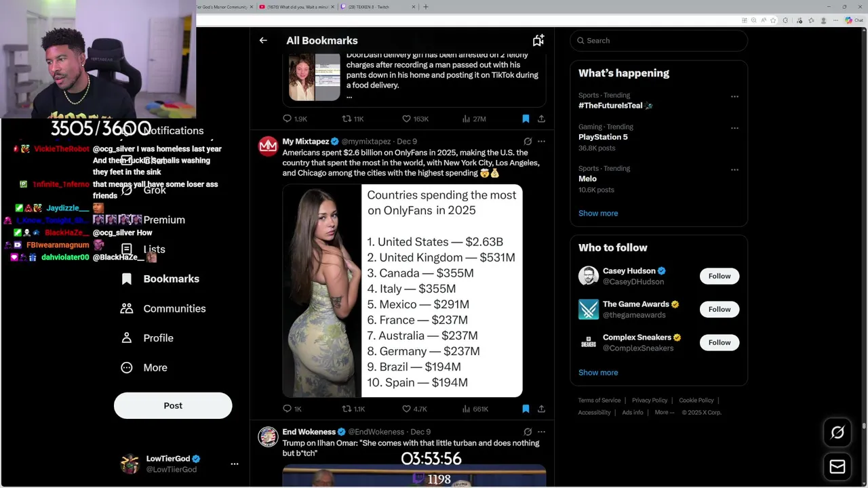Click the My Mixtapez verified account name
The height and width of the screenshot is (488, 868).
point(306,142)
